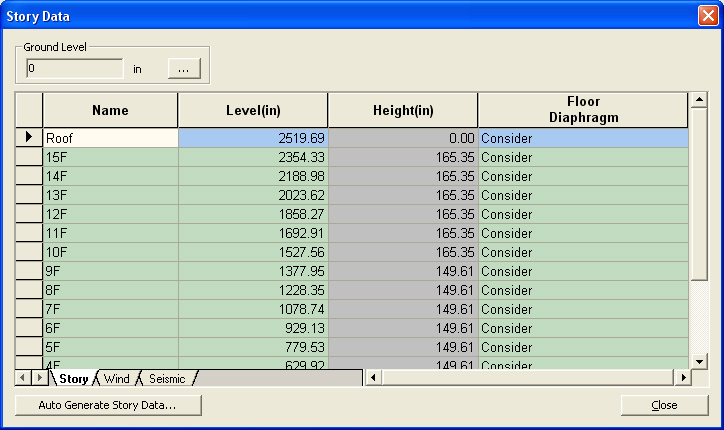
Task: Click the horizontal scrollbar right arrow
Action: point(683,378)
